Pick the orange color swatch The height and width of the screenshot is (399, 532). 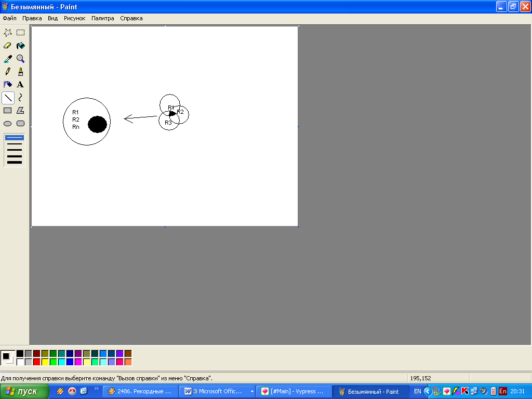[x=128, y=362]
